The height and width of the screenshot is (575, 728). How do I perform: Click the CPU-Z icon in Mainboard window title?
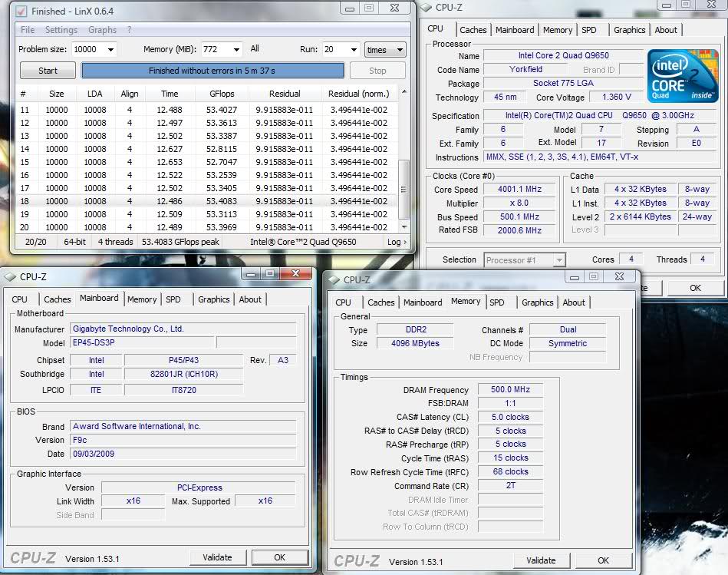[10, 277]
